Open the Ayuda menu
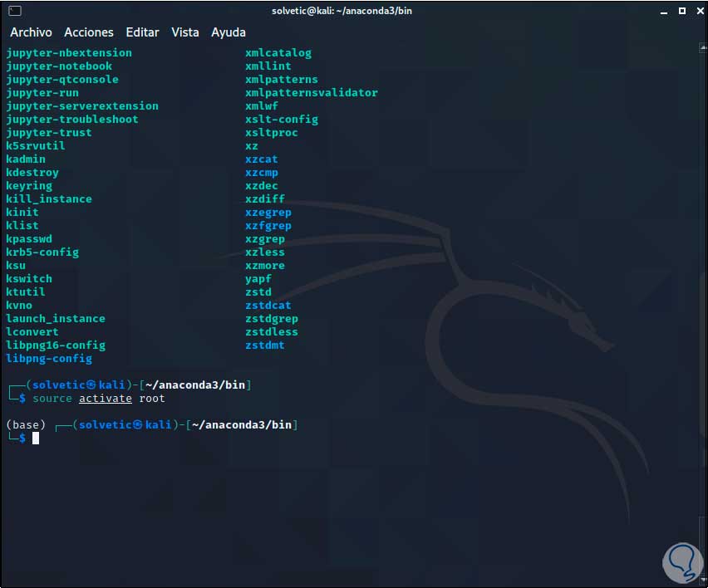This screenshot has height=588, width=708. click(228, 32)
